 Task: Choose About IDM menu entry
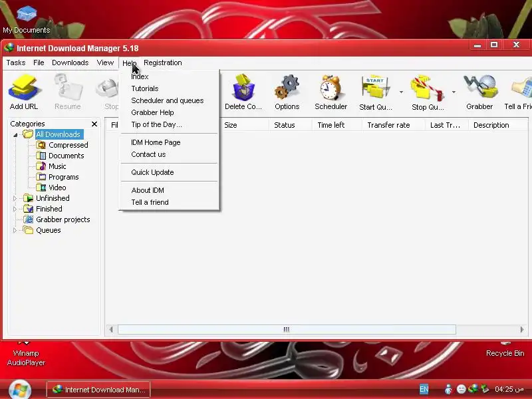[x=170, y=190]
